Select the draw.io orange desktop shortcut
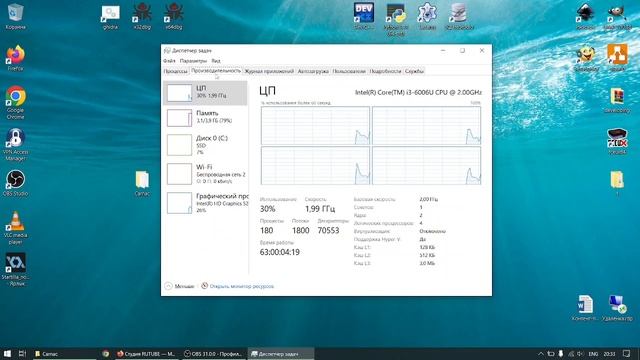 click(617, 57)
